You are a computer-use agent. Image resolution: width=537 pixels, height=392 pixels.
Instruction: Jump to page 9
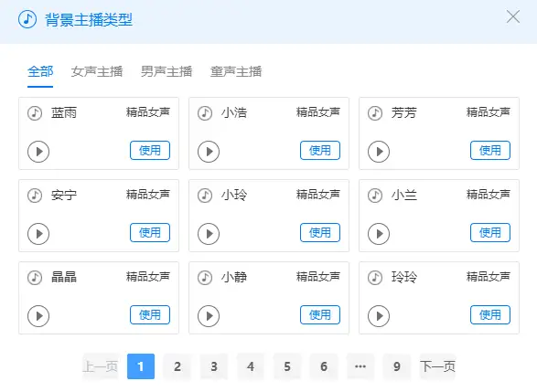[x=397, y=366]
